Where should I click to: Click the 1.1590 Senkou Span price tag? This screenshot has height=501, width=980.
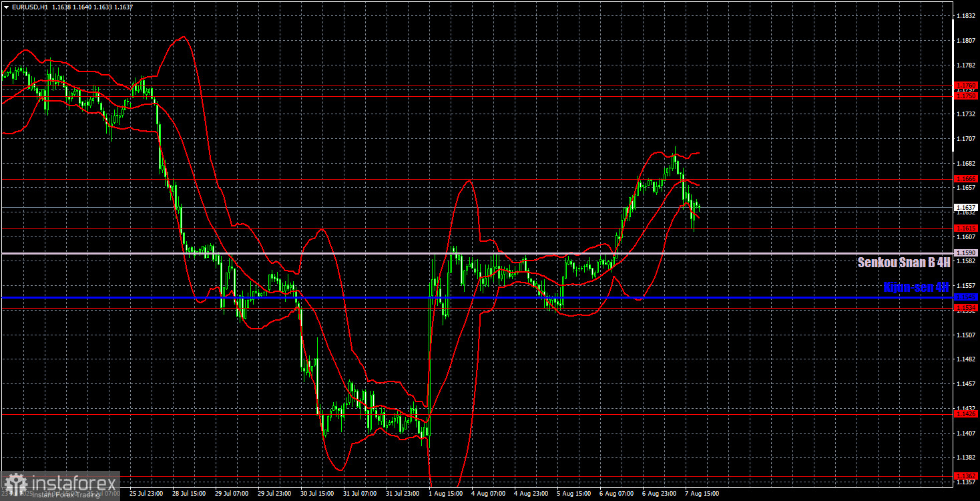coord(966,253)
